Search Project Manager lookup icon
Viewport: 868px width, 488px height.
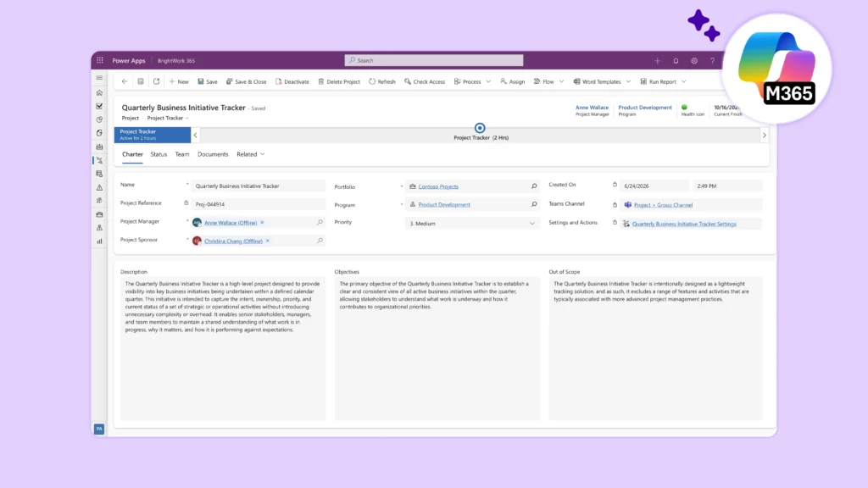[x=320, y=223]
